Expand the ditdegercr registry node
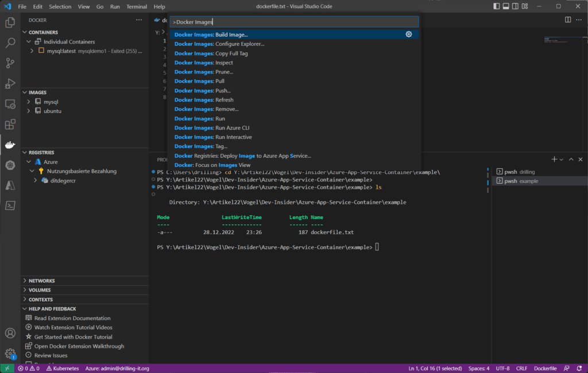The width and height of the screenshot is (588, 373). [35, 180]
